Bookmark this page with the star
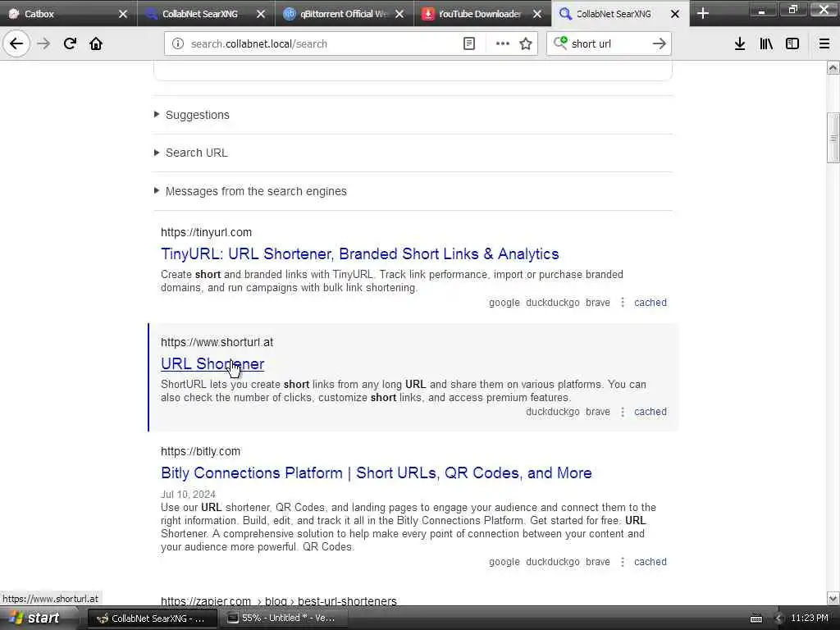The image size is (840, 630). click(x=526, y=44)
